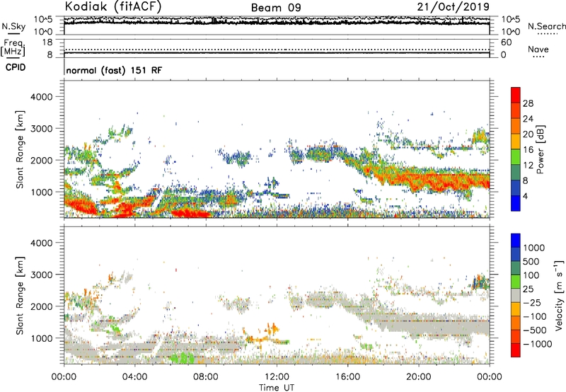Click the "Kodiak (fitACF)" plot title
The width and height of the screenshot is (566, 392).
pyautogui.click(x=113, y=6)
